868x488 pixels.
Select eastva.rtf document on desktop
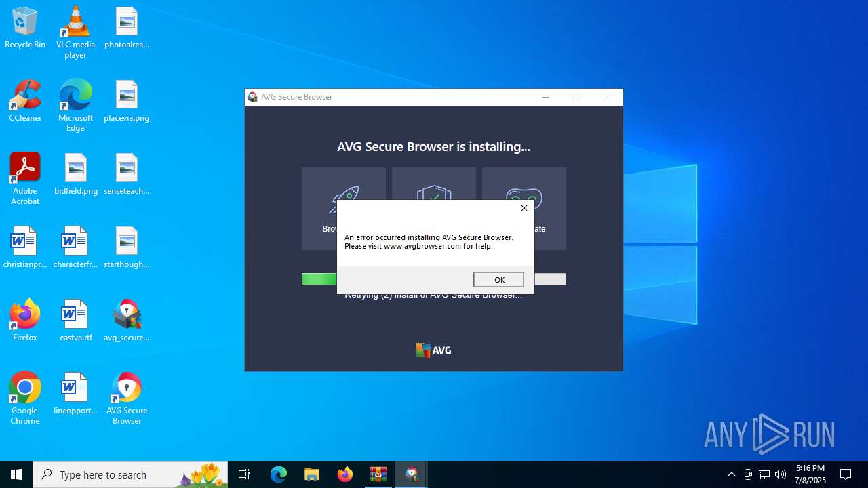pyautogui.click(x=76, y=321)
